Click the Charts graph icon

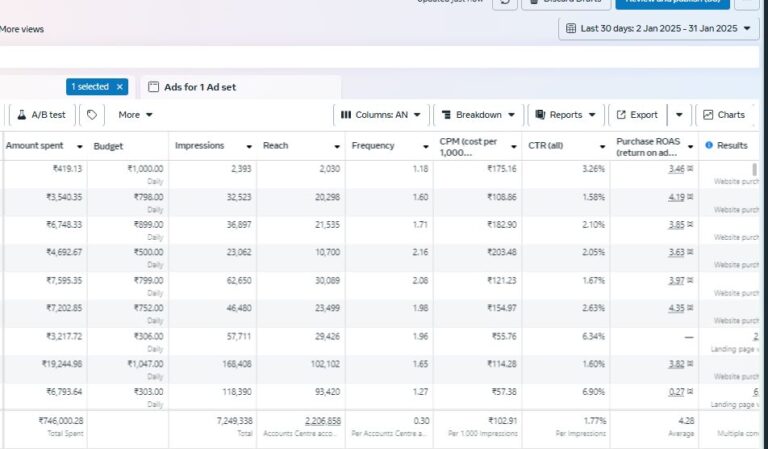point(708,115)
